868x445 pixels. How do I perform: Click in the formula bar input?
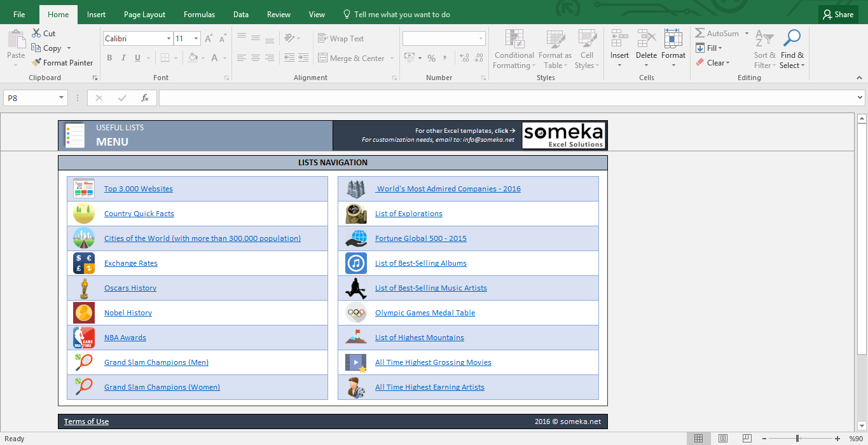click(x=507, y=98)
